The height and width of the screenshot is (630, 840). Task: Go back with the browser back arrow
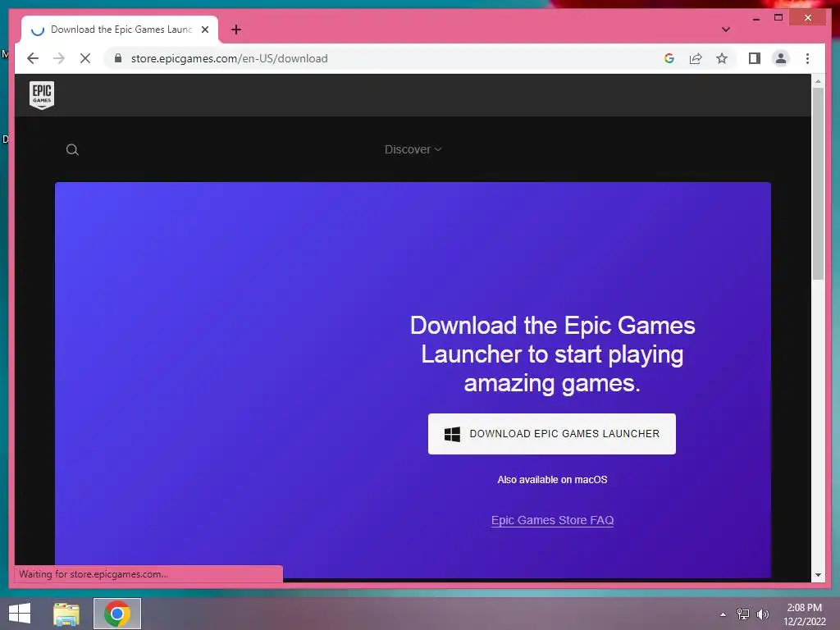coord(33,58)
